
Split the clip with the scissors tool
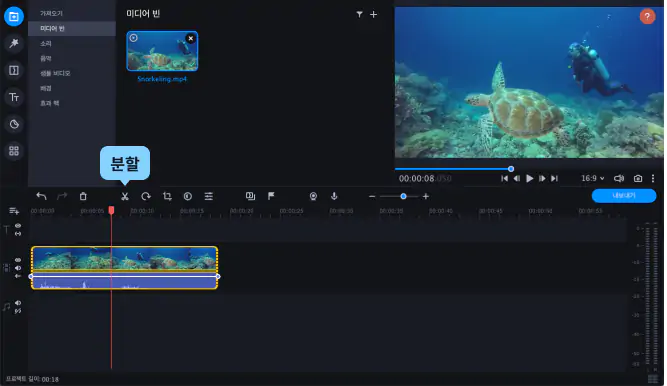tap(125, 196)
